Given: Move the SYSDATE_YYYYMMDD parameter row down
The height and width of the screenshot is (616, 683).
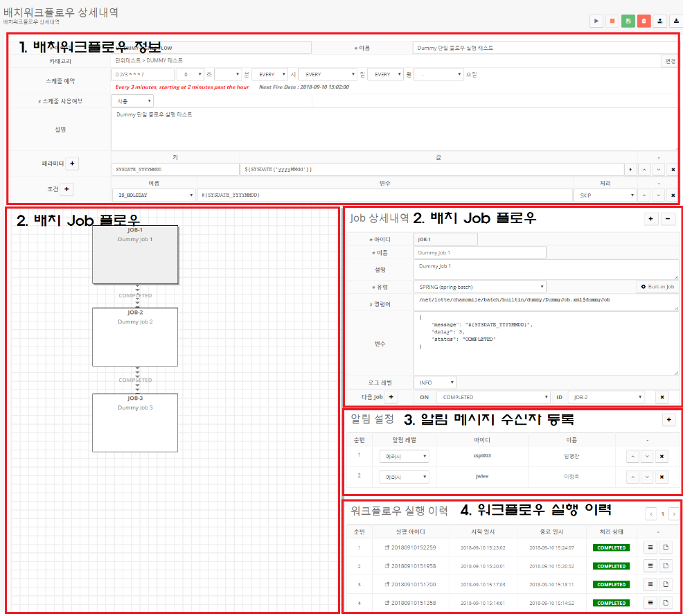Looking at the screenshot, I should [659, 170].
